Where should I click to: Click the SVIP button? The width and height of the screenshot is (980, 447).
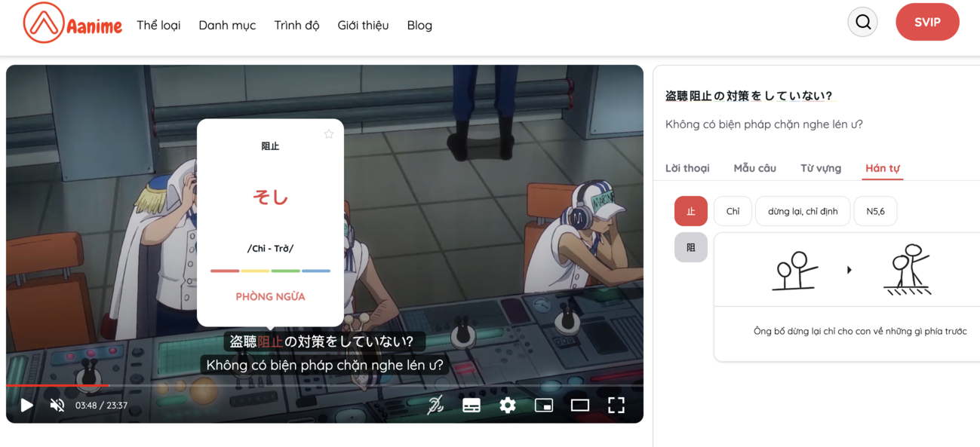click(x=927, y=22)
